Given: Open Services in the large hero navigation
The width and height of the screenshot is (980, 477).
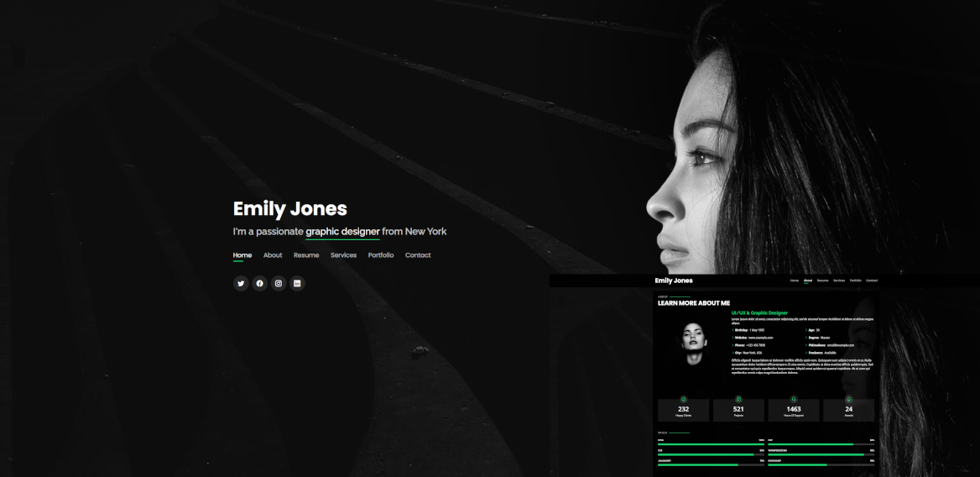Looking at the screenshot, I should 343,255.
